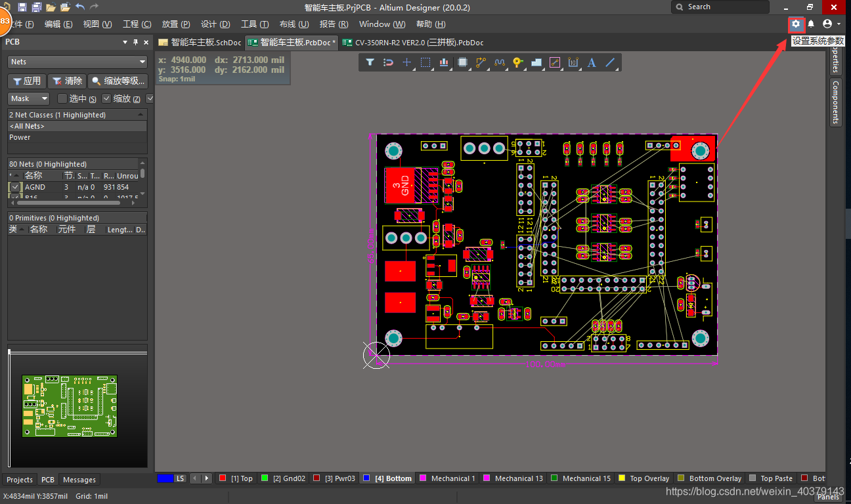Click the selection filter funnel icon

(x=370, y=62)
